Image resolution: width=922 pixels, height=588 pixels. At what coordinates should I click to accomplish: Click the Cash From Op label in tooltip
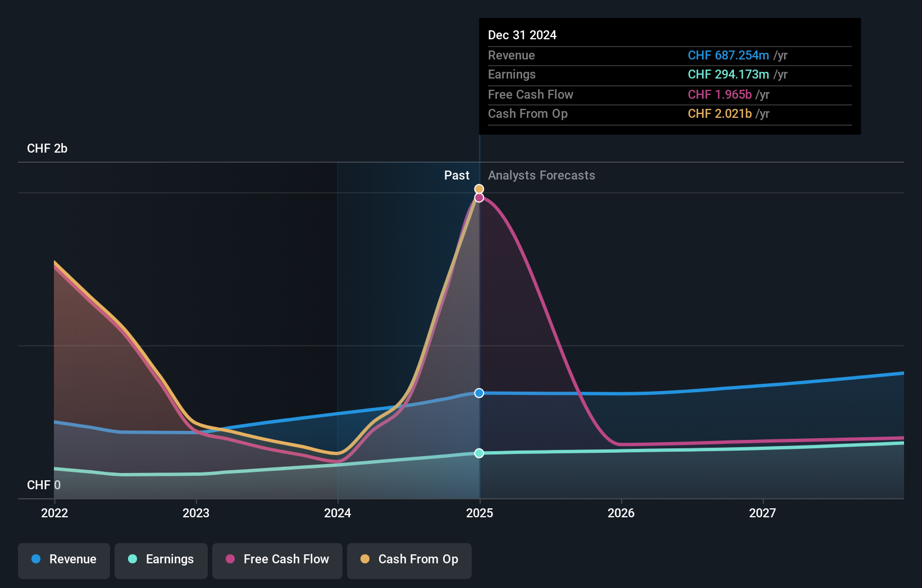(x=528, y=113)
